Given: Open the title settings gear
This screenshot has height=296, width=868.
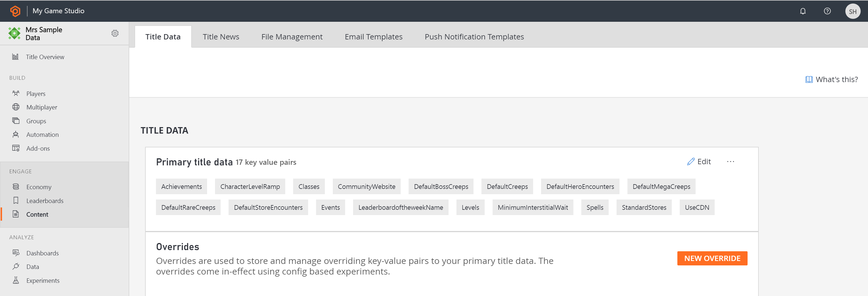Looking at the screenshot, I should tap(115, 33).
